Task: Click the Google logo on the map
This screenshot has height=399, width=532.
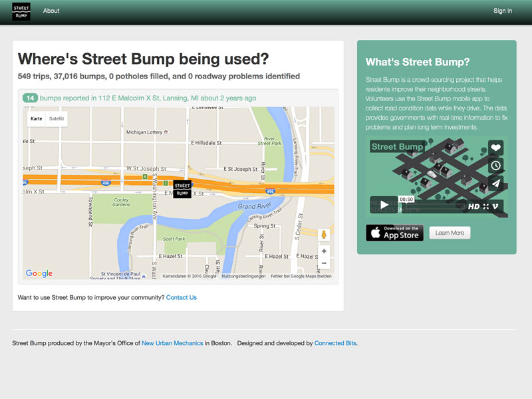Action: point(39,273)
